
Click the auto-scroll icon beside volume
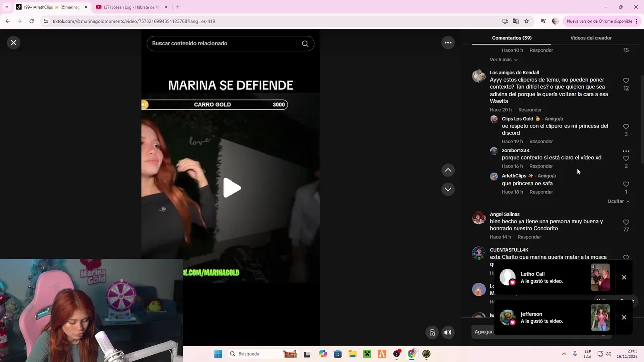[x=432, y=332]
